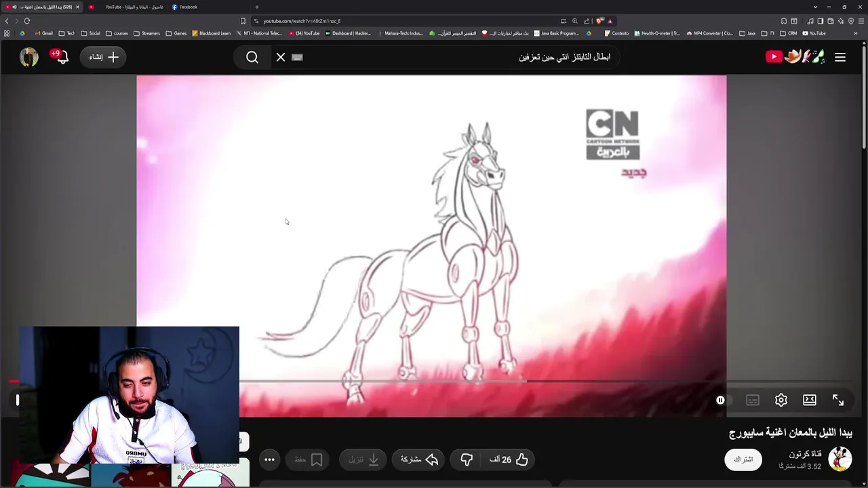868x488 pixels.
Task: Expand the Java bookmarks folder
Action: point(747,33)
